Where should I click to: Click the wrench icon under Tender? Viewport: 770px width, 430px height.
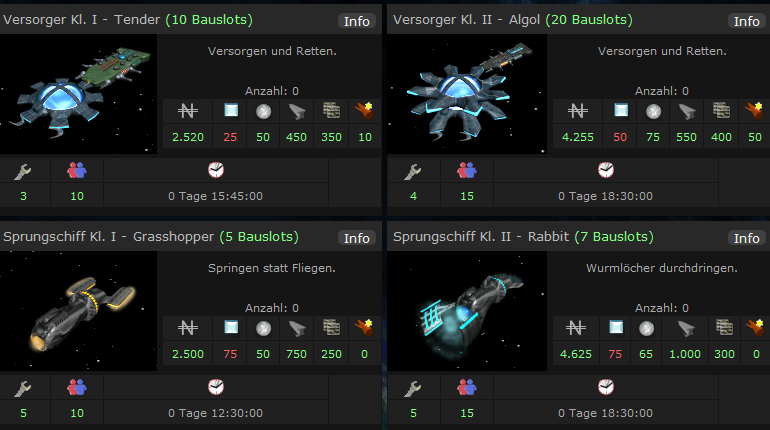[x=23, y=171]
